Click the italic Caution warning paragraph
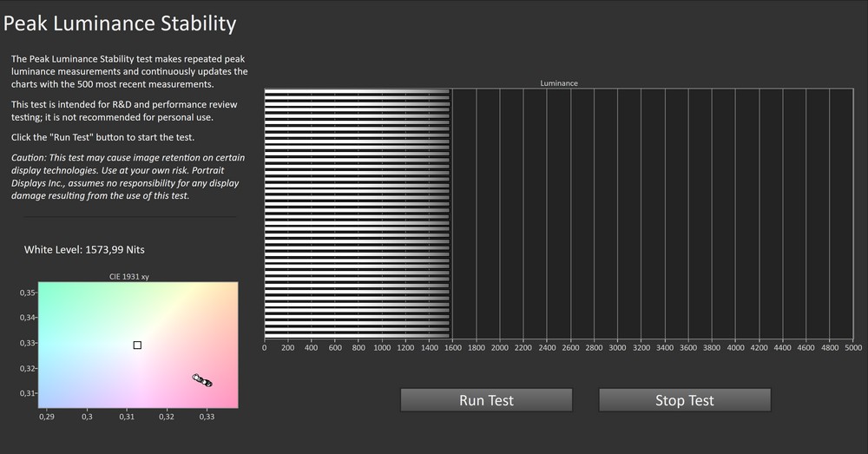The height and width of the screenshot is (454, 868). coord(128,176)
